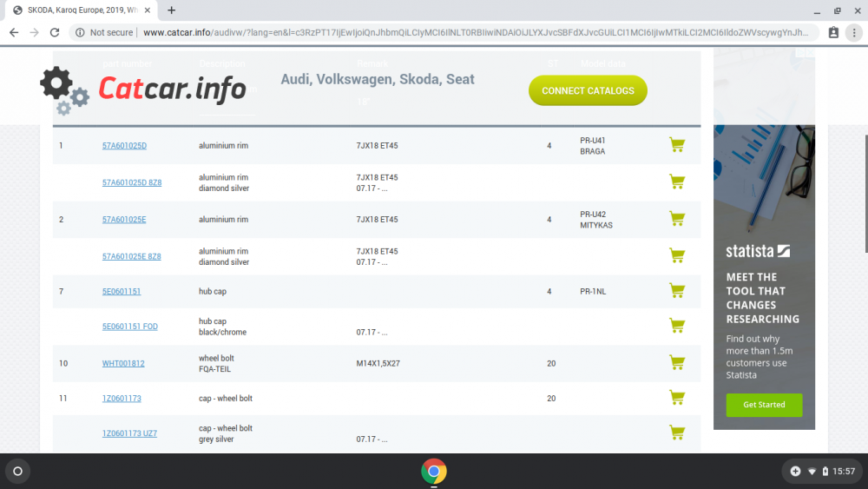
Task: Click Get Started in Statista ad
Action: [764, 405]
